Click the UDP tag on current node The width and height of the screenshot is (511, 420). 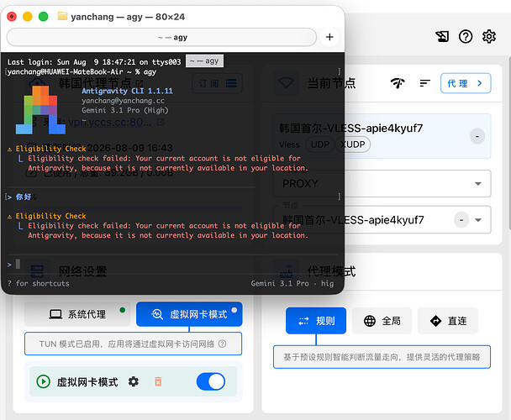coord(319,144)
